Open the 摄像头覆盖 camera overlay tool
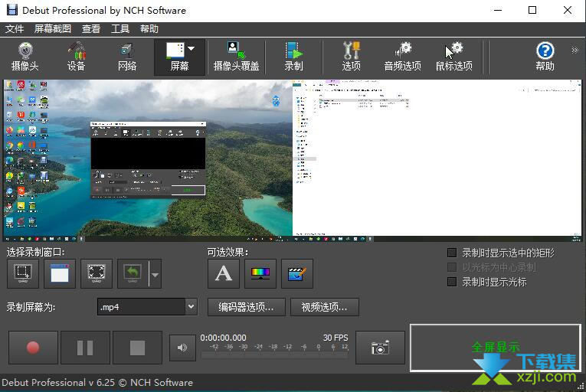The width and height of the screenshot is (586, 392). click(236, 57)
